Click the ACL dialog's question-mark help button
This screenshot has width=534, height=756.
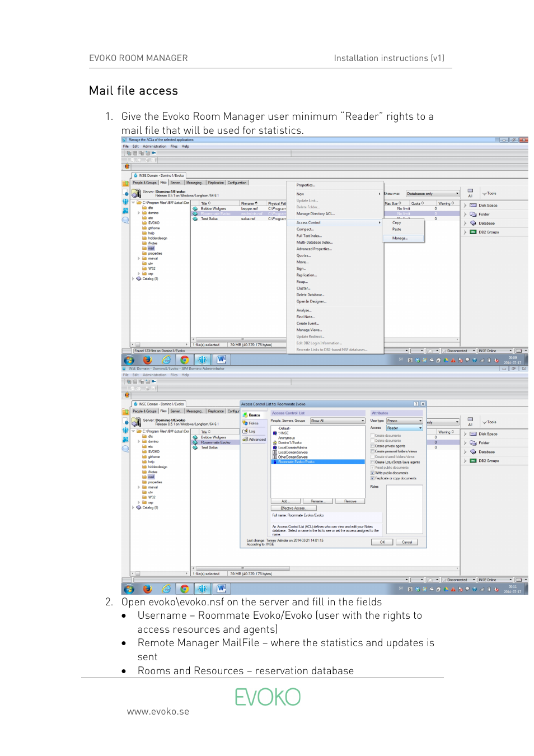(x=416, y=404)
